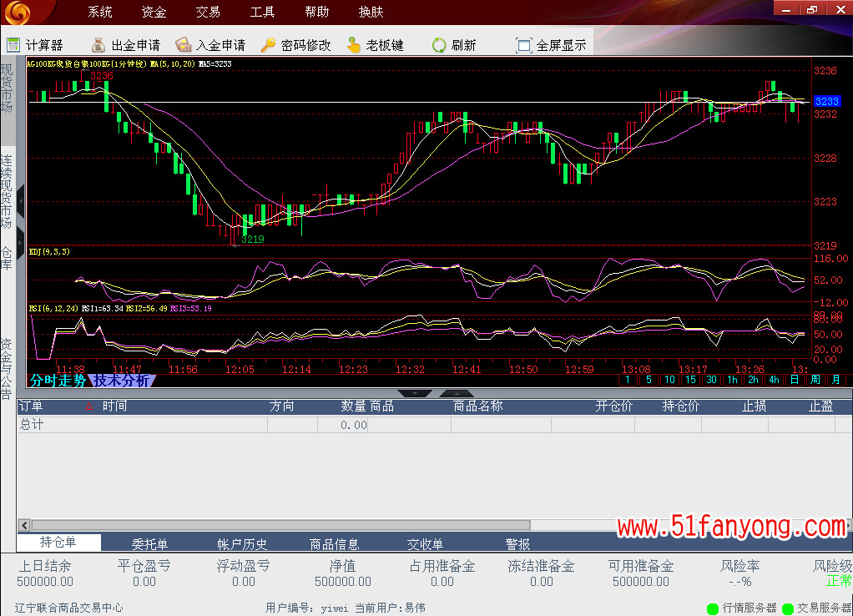Switch chart to 1-minute period
853x616 pixels.
(x=628, y=380)
